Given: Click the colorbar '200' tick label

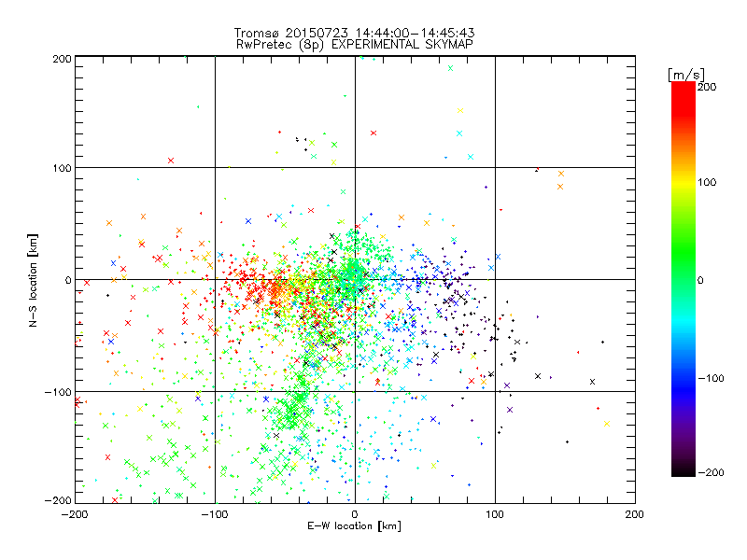Looking at the screenshot, I should point(707,87).
